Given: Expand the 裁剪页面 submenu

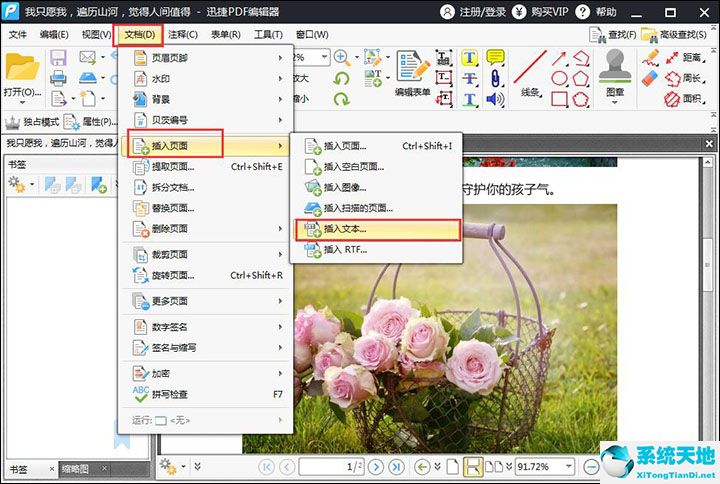Looking at the screenshot, I should 206,254.
